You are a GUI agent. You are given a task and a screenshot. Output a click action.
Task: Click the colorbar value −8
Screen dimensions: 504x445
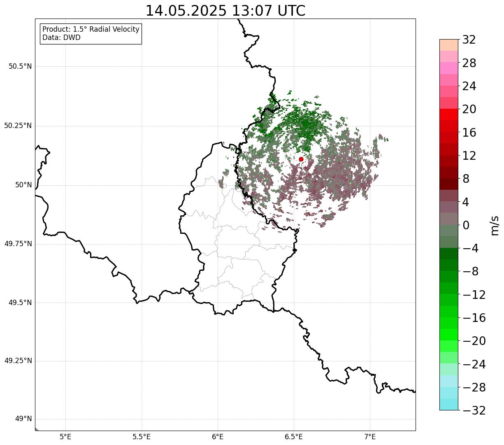[x=470, y=272]
